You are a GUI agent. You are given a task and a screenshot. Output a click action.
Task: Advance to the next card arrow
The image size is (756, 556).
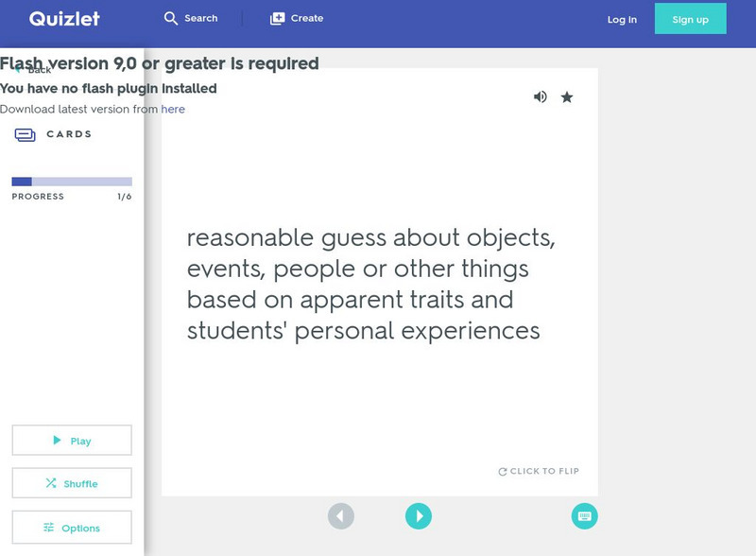(419, 516)
